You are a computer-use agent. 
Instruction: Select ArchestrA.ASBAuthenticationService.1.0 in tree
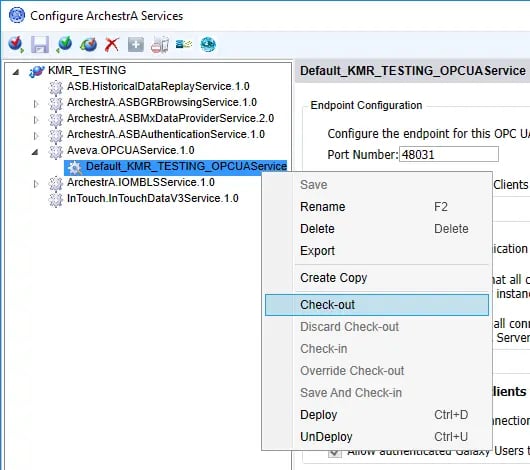click(x=166, y=134)
